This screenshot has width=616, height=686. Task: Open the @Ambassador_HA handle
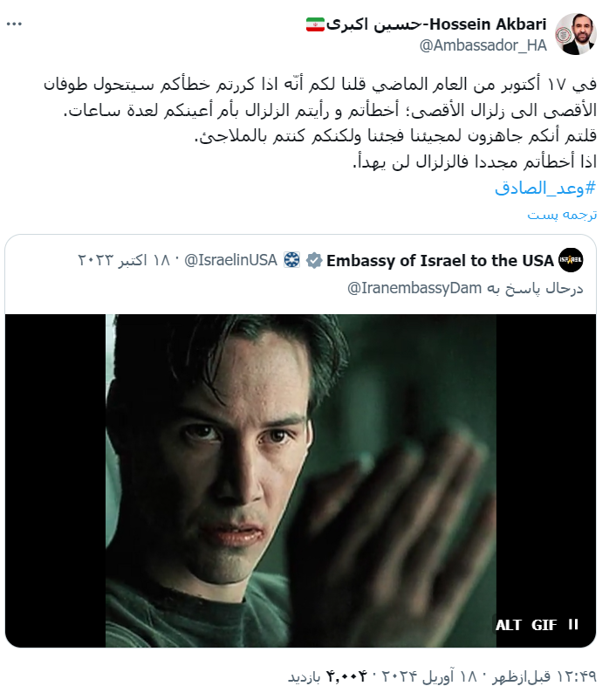pyautogui.click(x=483, y=45)
